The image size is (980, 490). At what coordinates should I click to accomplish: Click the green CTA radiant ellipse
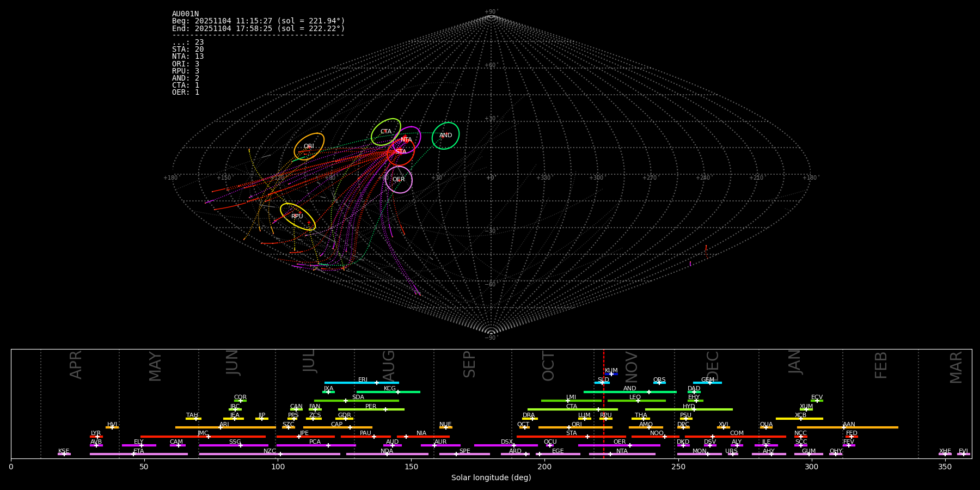386,132
